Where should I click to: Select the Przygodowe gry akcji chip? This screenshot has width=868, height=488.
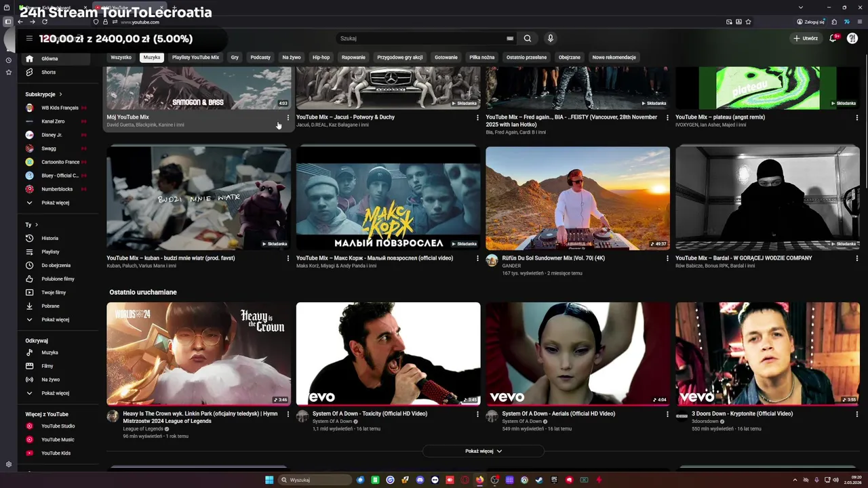pyautogui.click(x=400, y=58)
